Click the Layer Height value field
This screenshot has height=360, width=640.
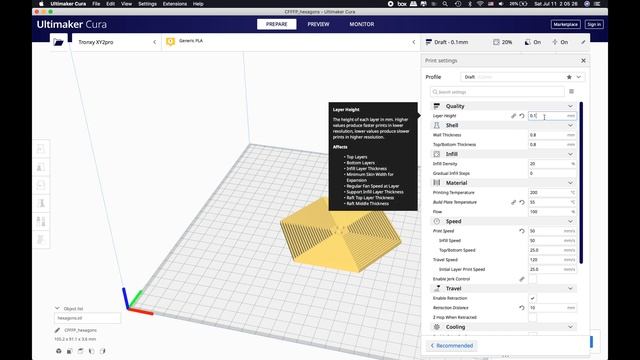[x=552, y=116]
